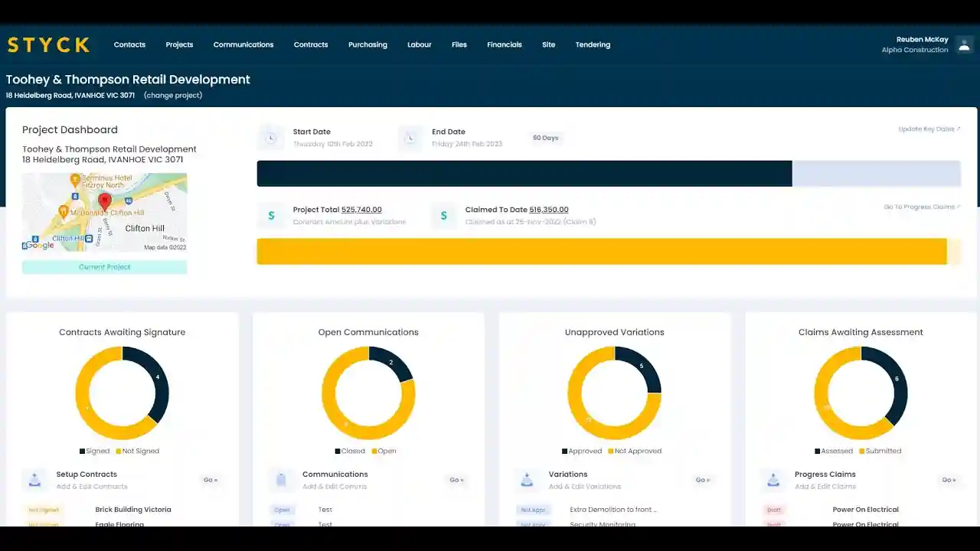Screen dimensions: 980x551
Task: Click the Current Project button
Action: [105, 267]
